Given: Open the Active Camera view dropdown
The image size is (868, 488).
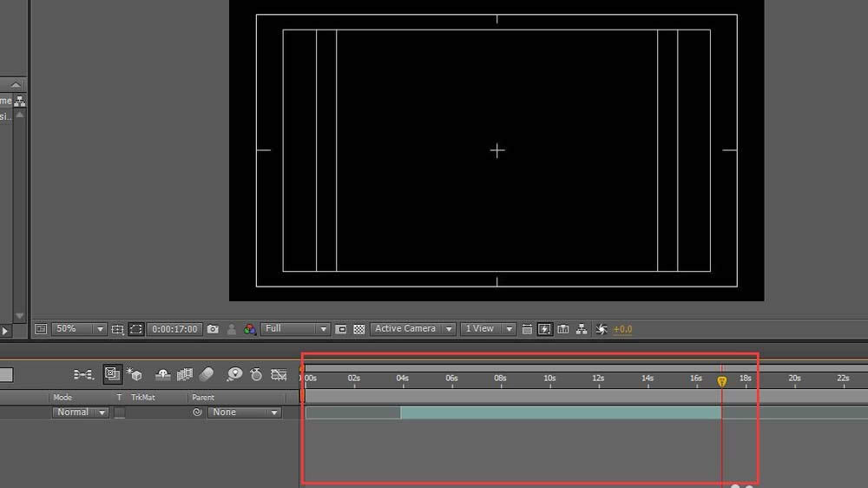Looking at the screenshot, I should (412, 329).
